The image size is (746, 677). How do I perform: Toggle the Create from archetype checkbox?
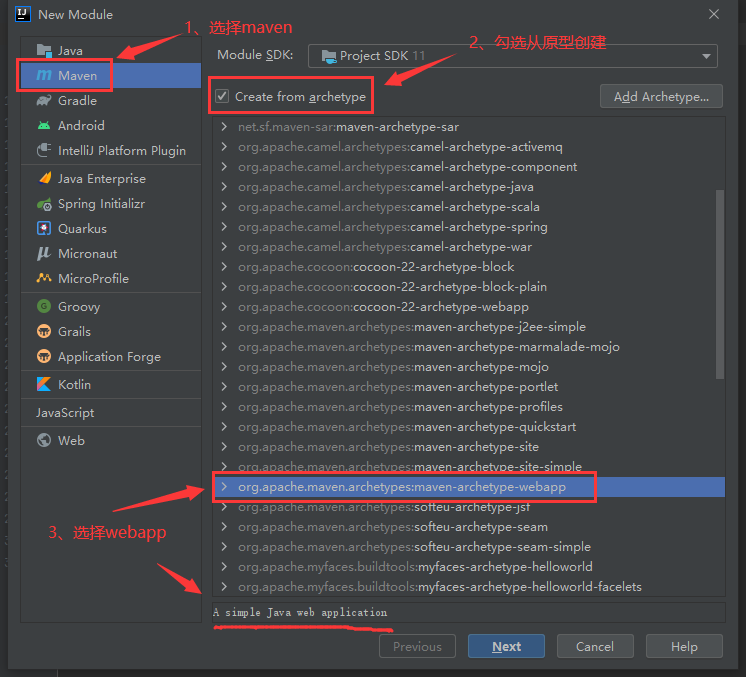click(222, 96)
